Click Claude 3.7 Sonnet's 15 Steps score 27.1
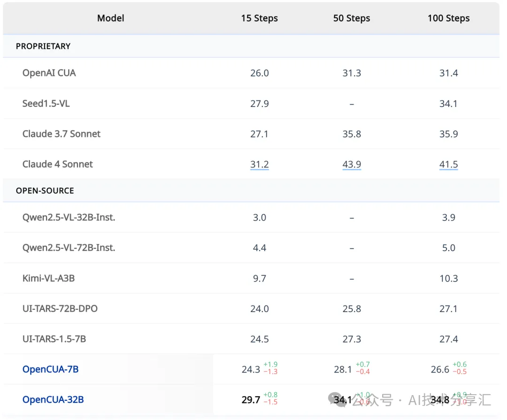This screenshot has width=507, height=420. pyautogui.click(x=259, y=134)
